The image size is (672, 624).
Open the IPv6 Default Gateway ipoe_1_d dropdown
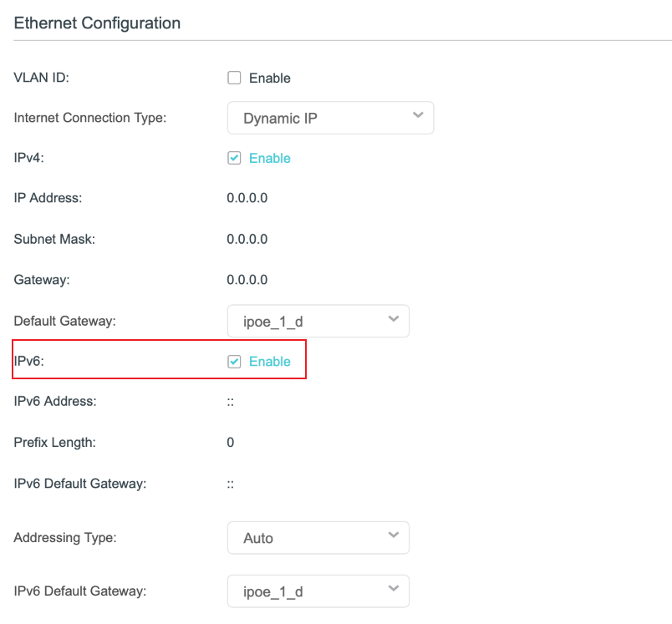318,591
